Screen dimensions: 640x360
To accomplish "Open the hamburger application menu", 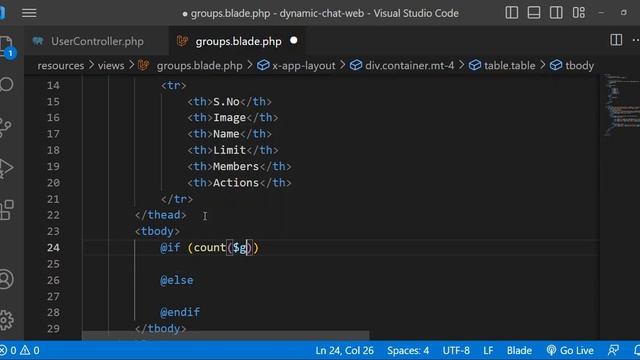I will [29, 13].
